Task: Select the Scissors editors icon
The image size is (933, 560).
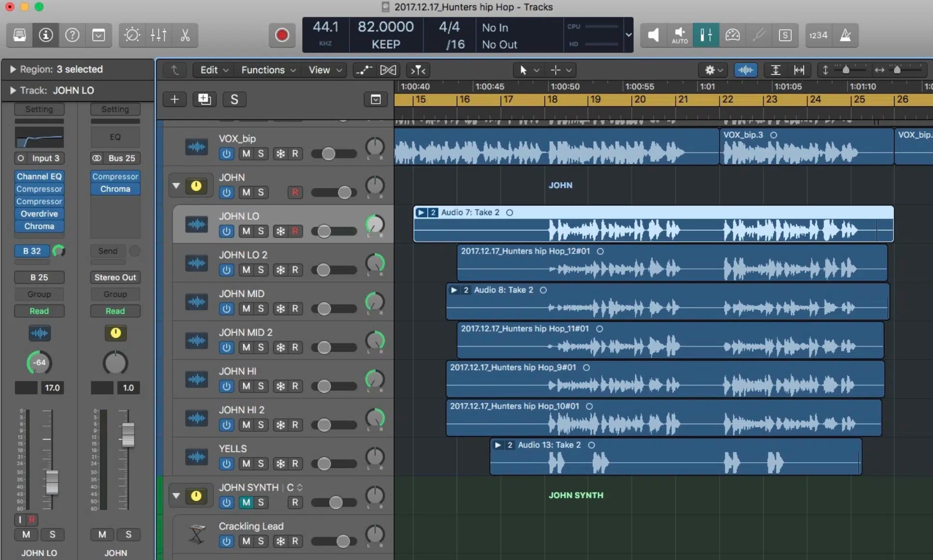Action: 185,35
